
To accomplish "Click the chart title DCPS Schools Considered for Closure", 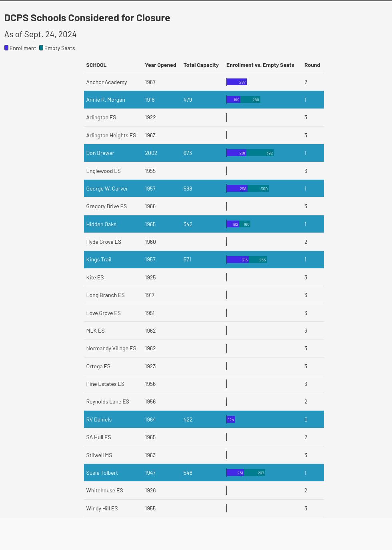I will coord(87,18).
